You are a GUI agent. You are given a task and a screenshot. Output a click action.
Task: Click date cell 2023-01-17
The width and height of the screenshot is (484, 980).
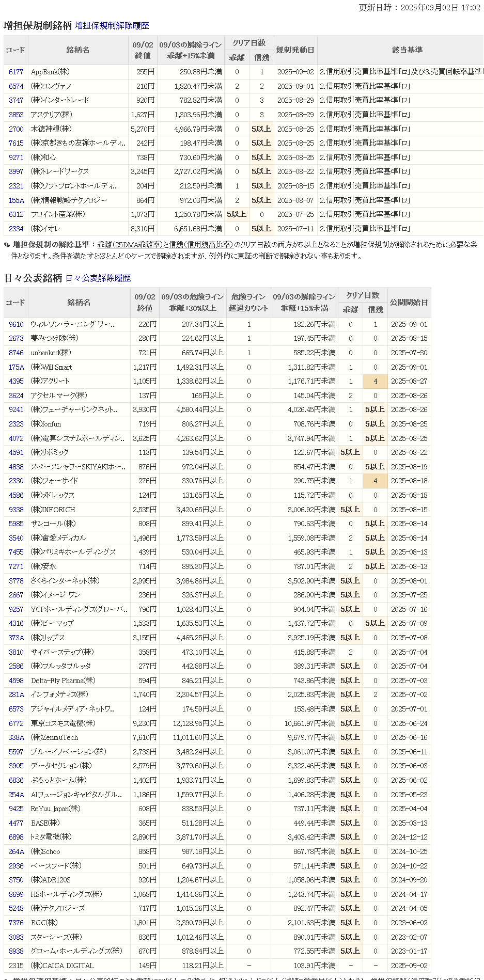coord(409,951)
